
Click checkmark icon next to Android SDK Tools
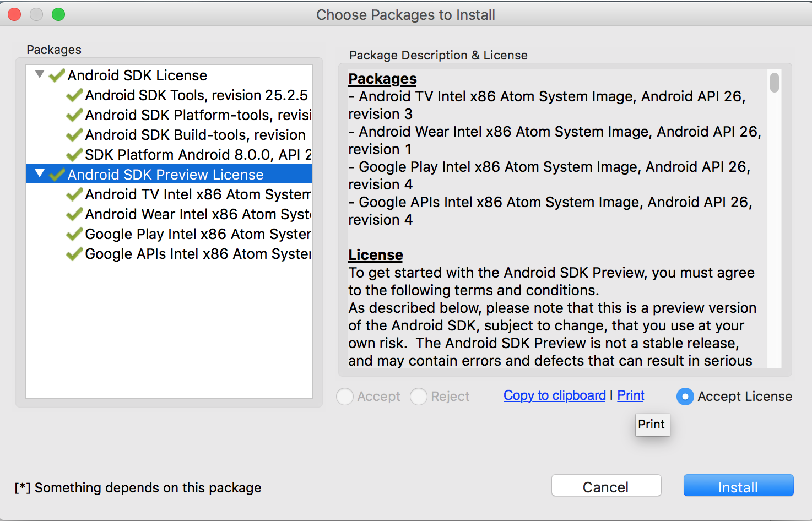tap(74, 95)
